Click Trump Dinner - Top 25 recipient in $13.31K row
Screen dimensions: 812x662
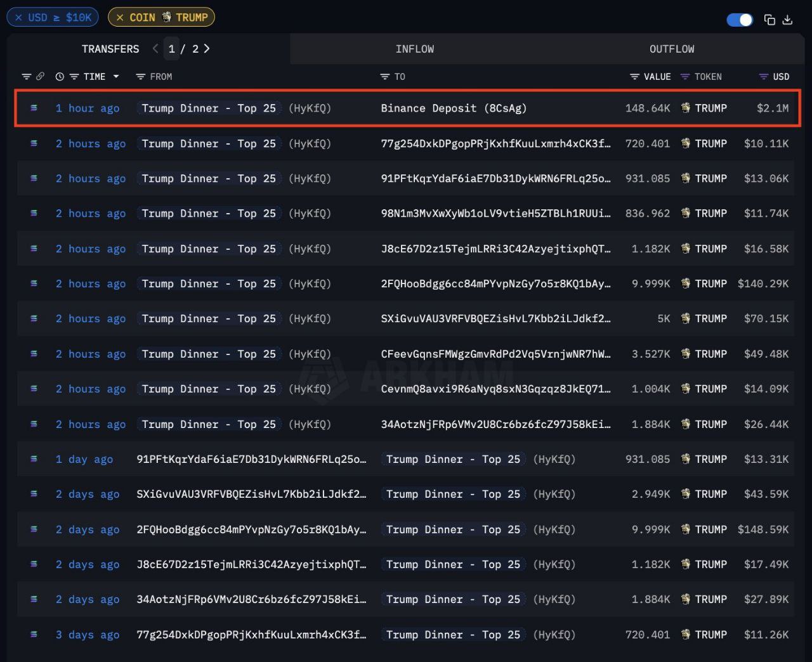point(453,459)
